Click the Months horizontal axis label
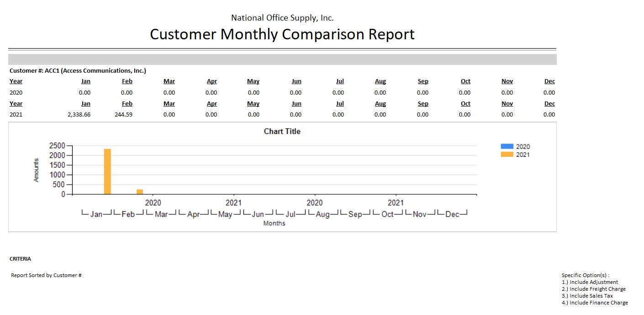 (274, 223)
